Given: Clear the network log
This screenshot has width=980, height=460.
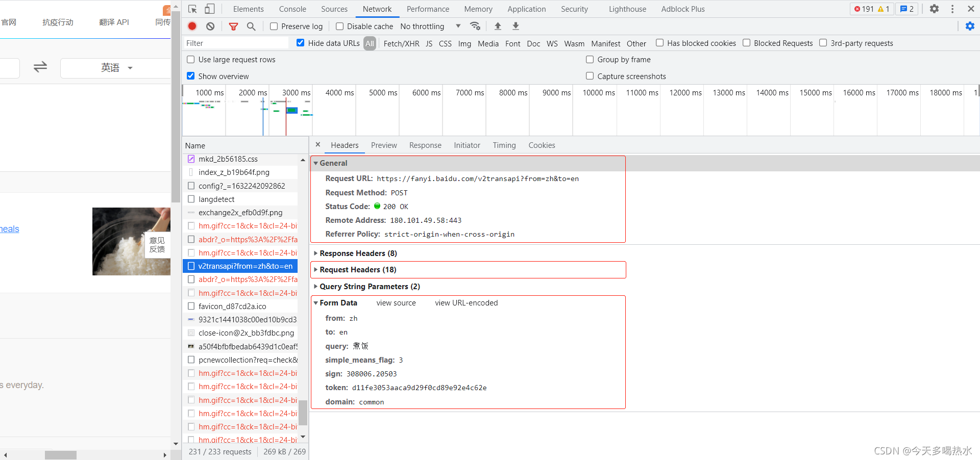Looking at the screenshot, I should (210, 27).
